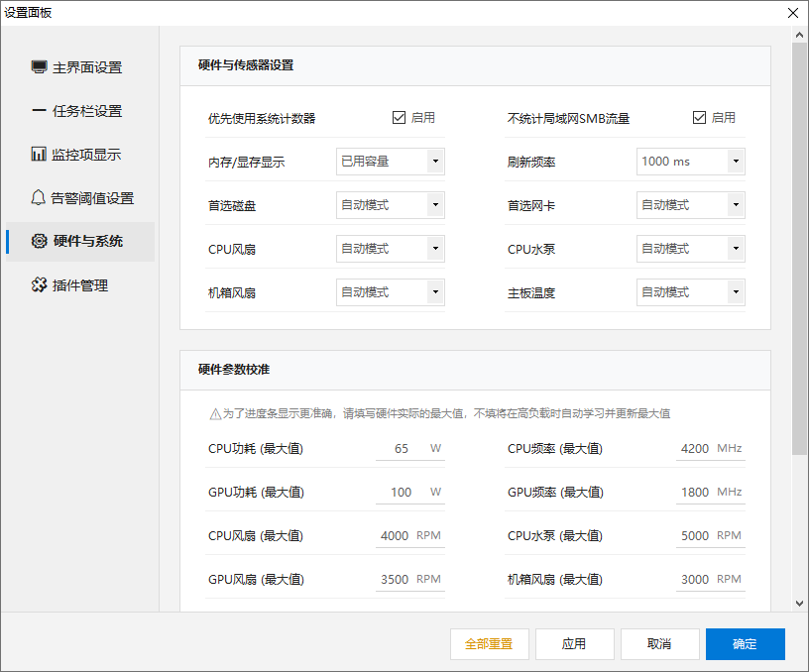
Task: Apply changes with the 应用 button
Action: click(x=574, y=643)
